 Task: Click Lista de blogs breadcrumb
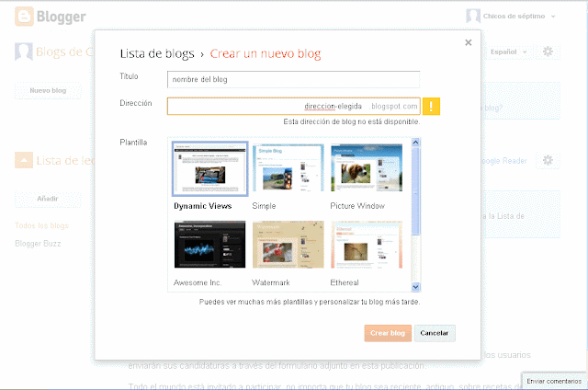click(x=157, y=53)
